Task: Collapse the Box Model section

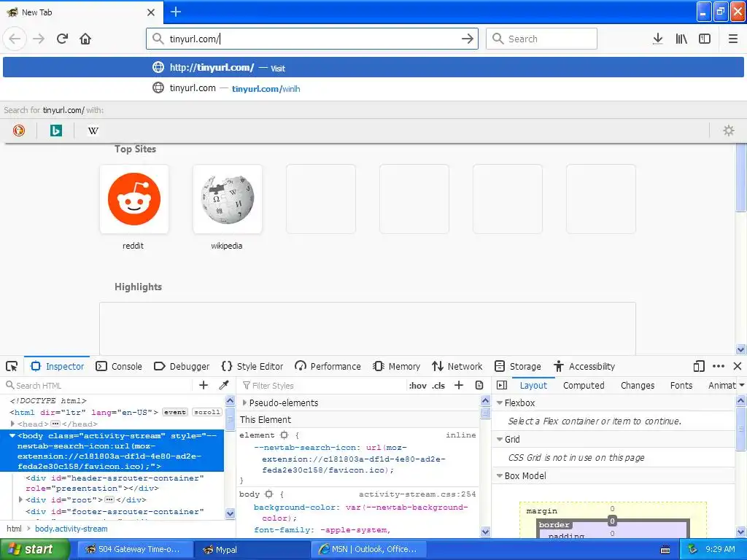Action: (499, 475)
